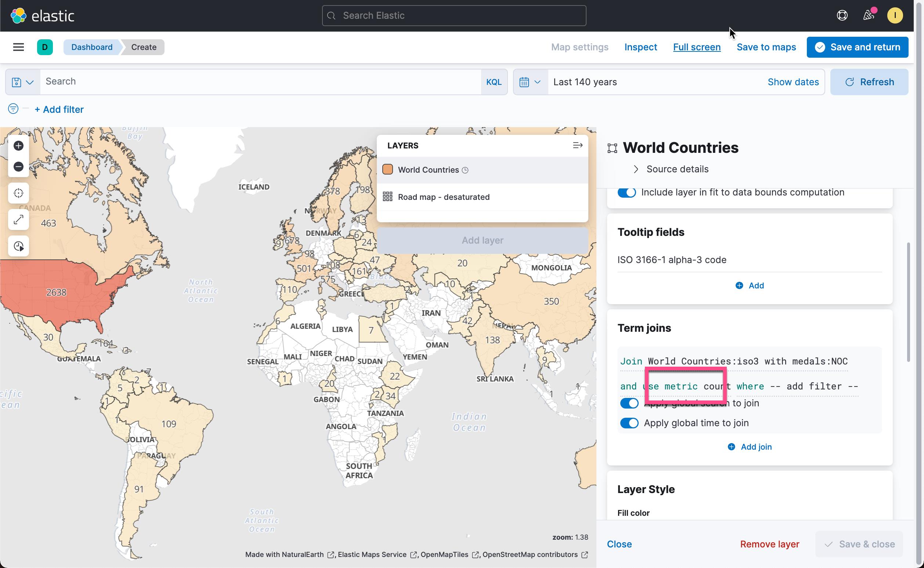Click the layer panel vertical scrollbar
This screenshot has height=568, width=924.
coord(908,302)
